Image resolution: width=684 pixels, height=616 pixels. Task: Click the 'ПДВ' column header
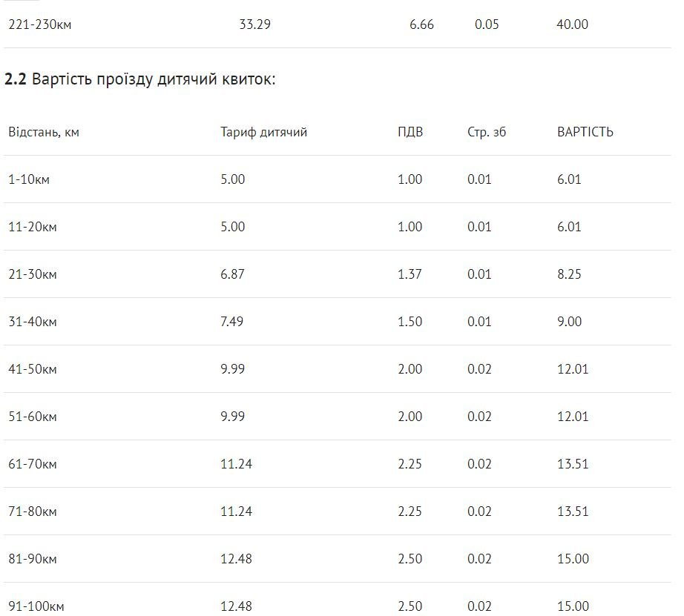(x=410, y=133)
